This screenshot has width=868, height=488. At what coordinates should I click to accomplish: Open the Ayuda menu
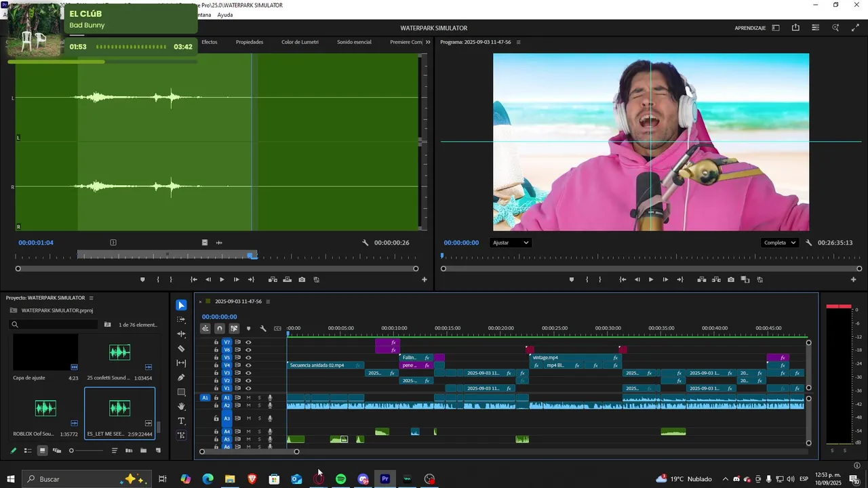click(225, 14)
